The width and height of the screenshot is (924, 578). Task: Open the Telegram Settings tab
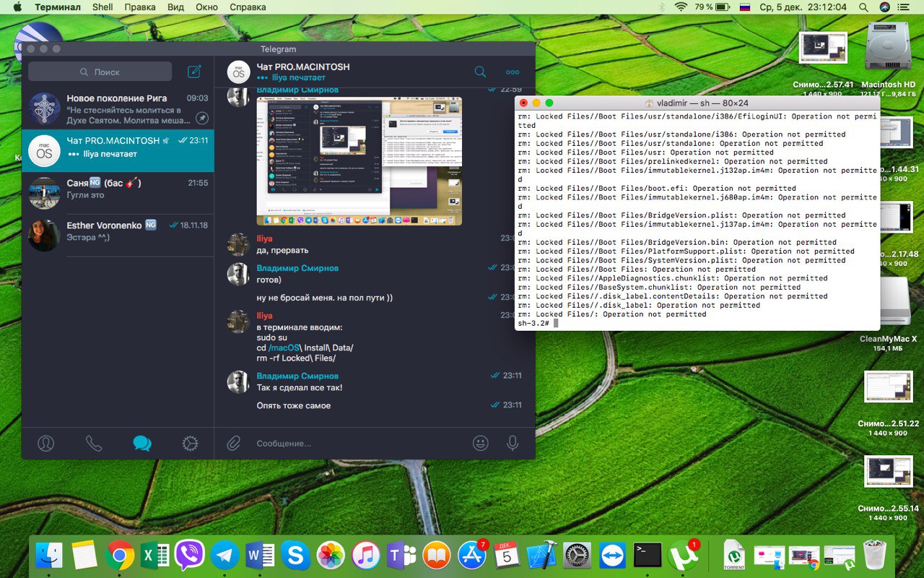click(190, 443)
